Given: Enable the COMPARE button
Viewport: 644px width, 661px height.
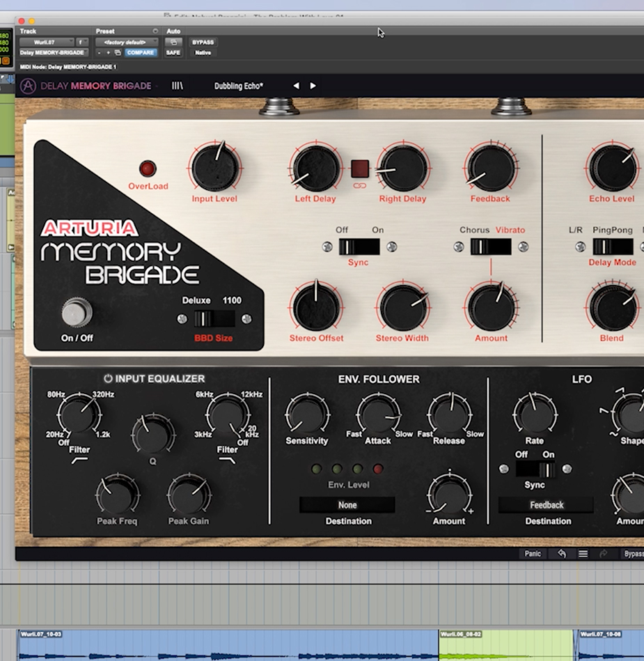Looking at the screenshot, I should point(141,53).
